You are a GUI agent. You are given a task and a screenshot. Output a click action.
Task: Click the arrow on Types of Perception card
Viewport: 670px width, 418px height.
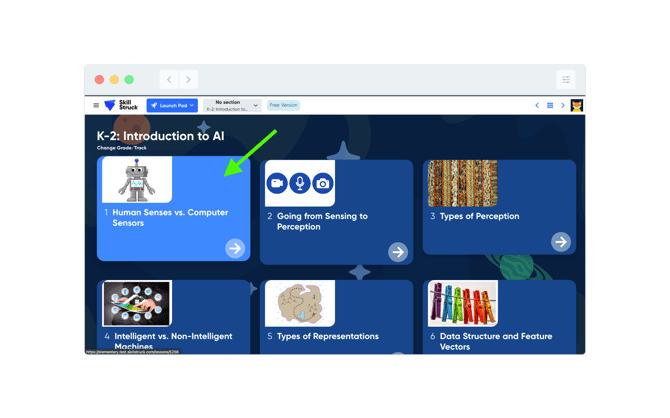561,241
